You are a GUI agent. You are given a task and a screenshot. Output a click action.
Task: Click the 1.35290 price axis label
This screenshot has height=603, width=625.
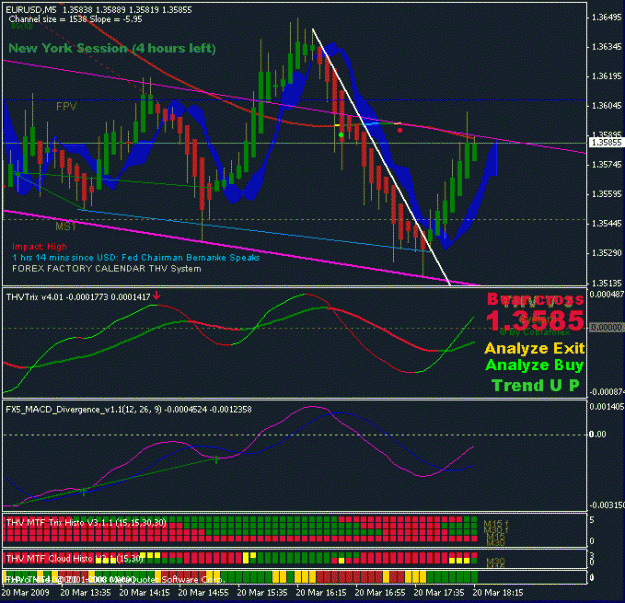pos(607,253)
